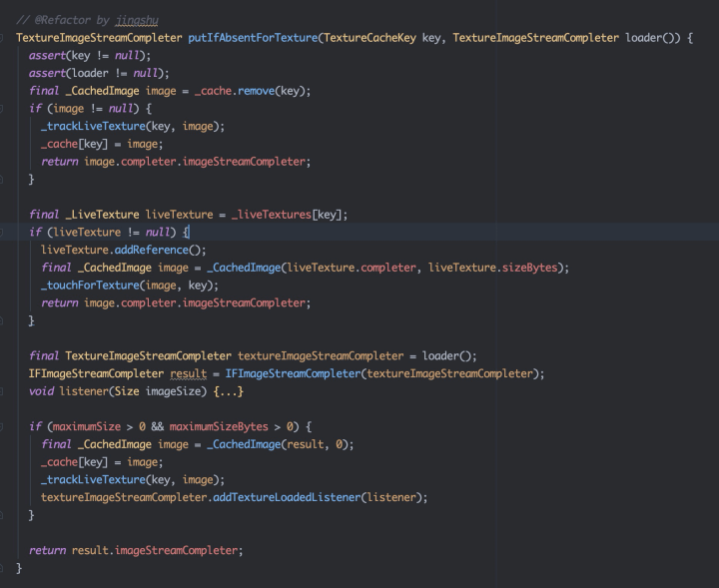Click the remove call on _cache
The height and width of the screenshot is (588, 719).
pos(256,91)
